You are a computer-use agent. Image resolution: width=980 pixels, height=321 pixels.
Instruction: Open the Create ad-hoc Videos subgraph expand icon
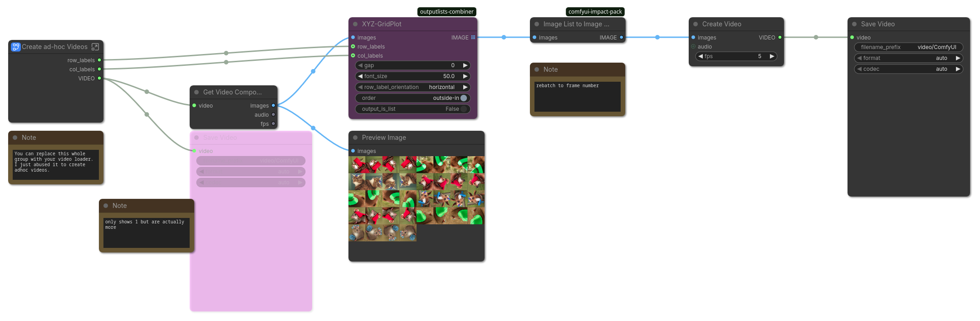coord(95,47)
